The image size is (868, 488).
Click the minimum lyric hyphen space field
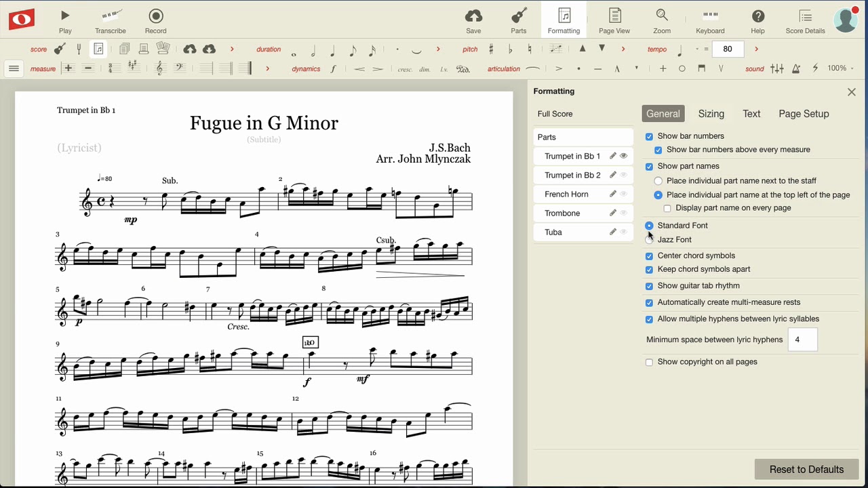(x=803, y=340)
